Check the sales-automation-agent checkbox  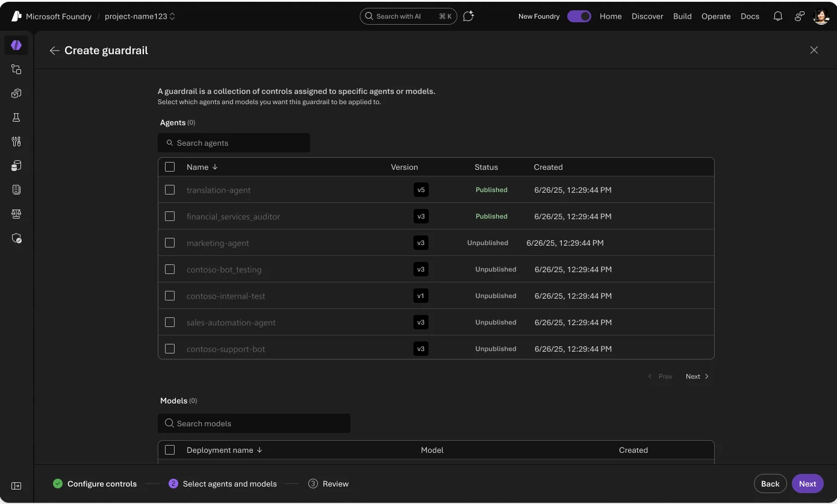coord(170,322)
